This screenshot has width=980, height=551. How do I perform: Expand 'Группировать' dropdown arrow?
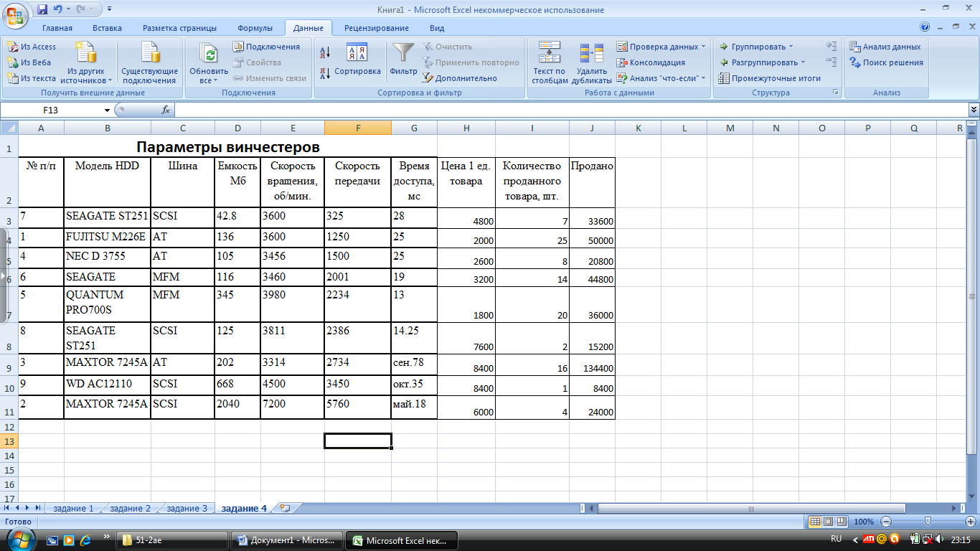791,47
